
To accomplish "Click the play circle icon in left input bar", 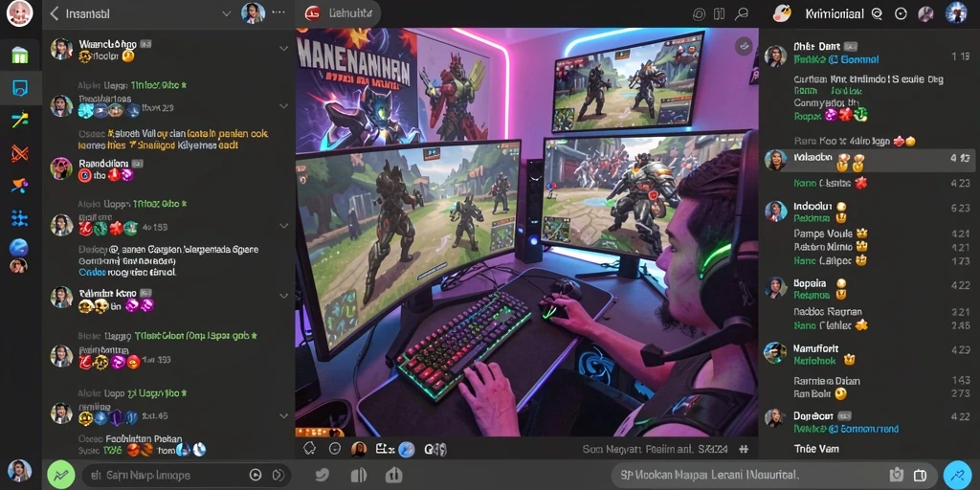I will pyautogui.click(x=256, y=475).
